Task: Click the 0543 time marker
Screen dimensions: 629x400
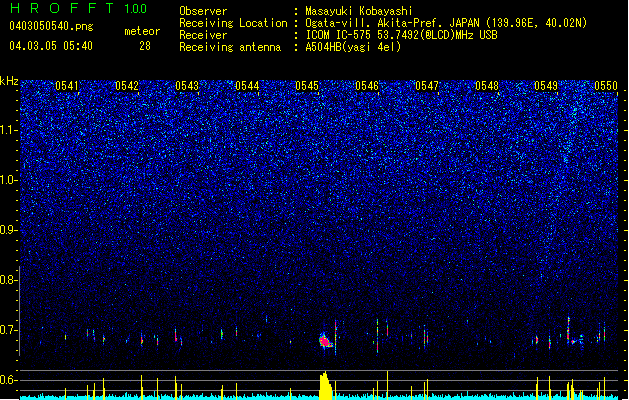Action: click(x=187, y=86)
